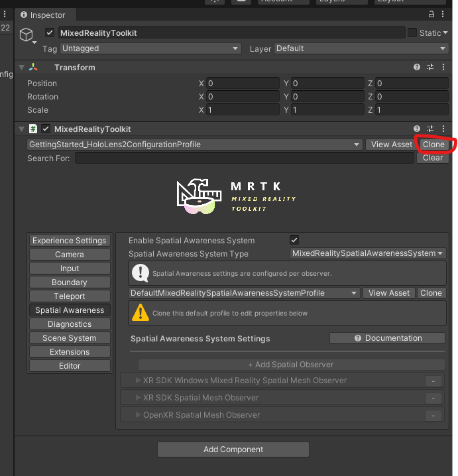The image size is (458, 476).
Task: Collapse the MixedRealityToolkit component foldout
Action: (22, 129)
